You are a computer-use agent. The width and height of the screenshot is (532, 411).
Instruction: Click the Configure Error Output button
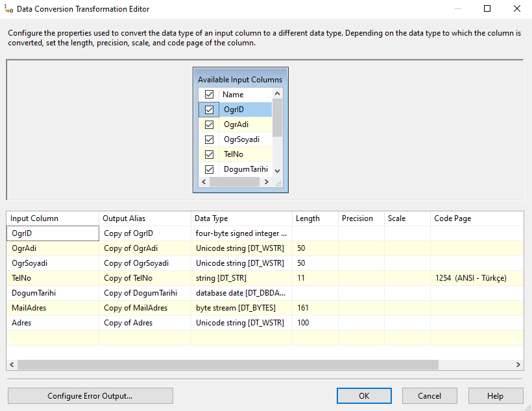pyautogui.click(x=90, y=395)
